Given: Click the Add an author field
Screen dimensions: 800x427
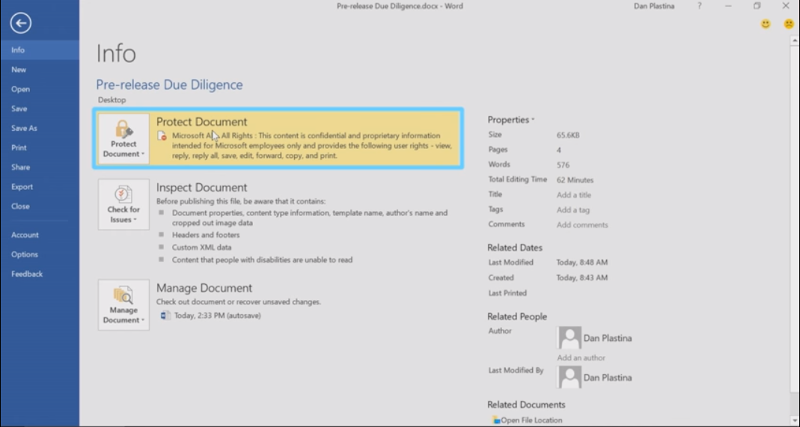Looking at the screenshot, I should [x=581, y=358].
